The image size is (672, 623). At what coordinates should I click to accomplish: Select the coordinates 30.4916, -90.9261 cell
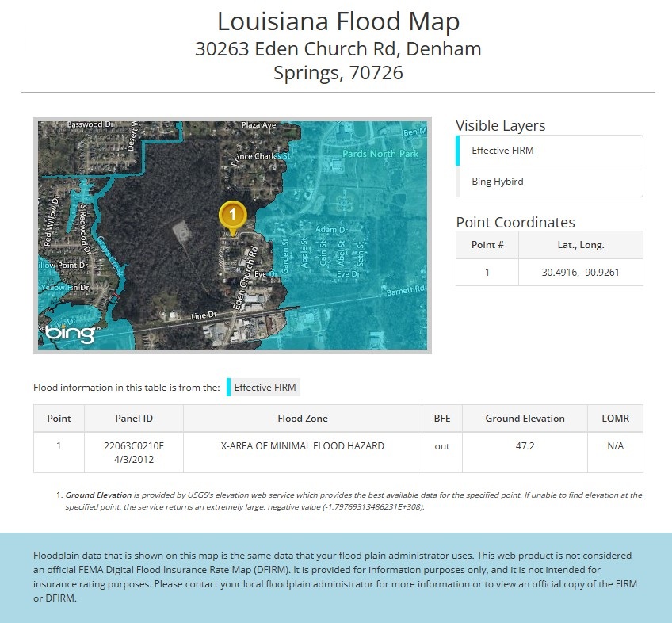tap(580, 272)
